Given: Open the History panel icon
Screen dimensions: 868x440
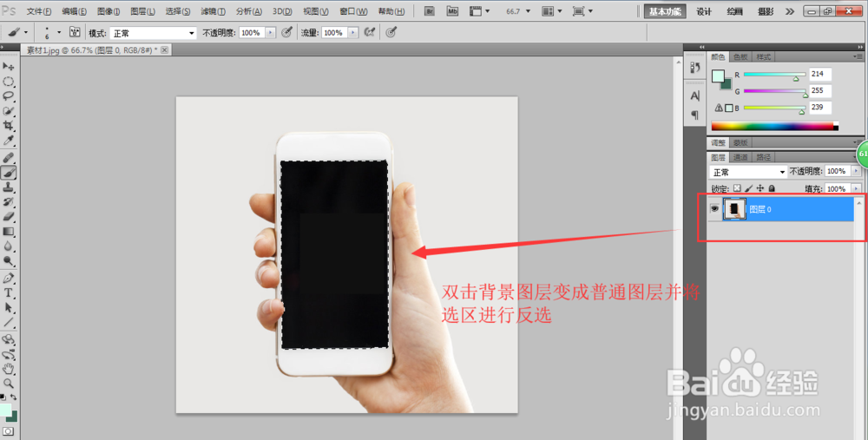Looking at the screenshot, I should point(695,68).
